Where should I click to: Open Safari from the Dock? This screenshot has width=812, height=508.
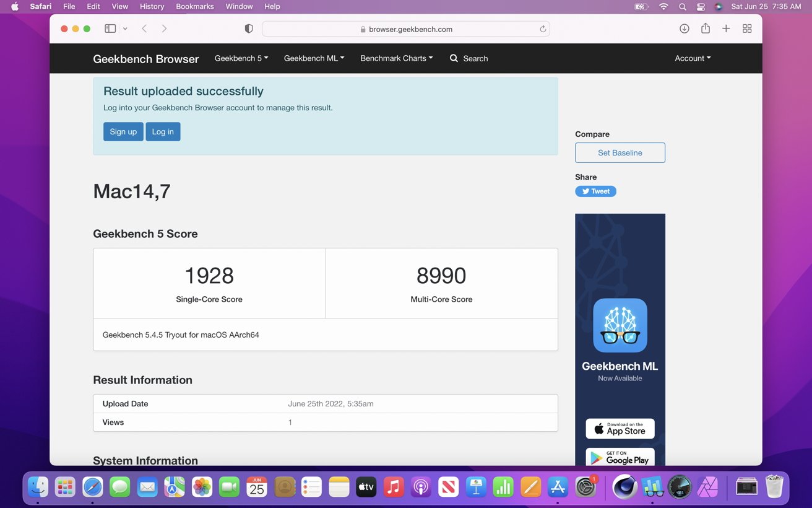tap(93, 487)
